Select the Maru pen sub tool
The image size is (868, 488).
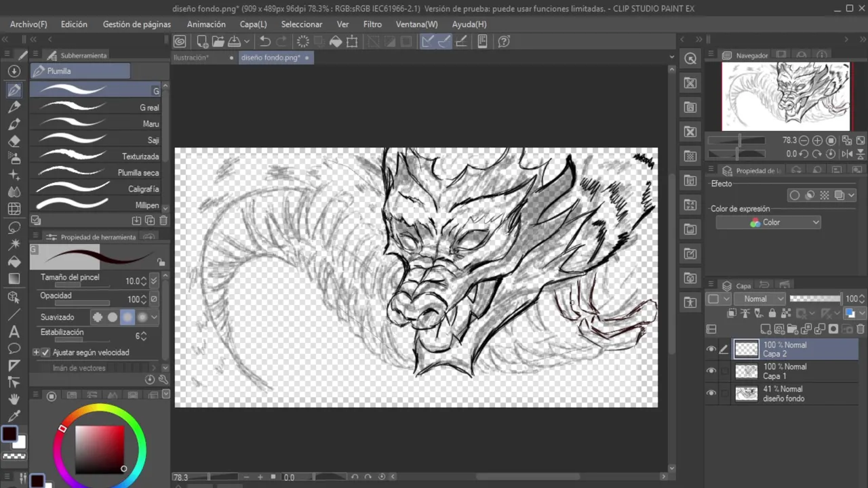96,124
